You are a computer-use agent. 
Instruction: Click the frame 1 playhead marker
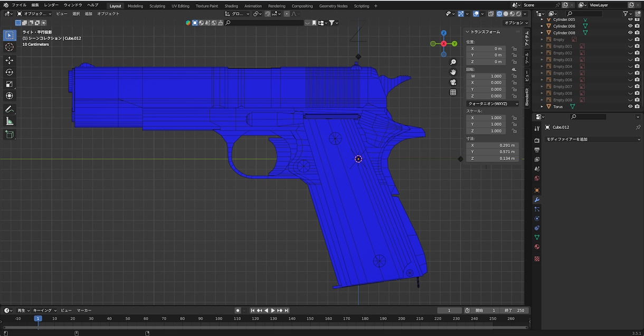coord(38,319)
